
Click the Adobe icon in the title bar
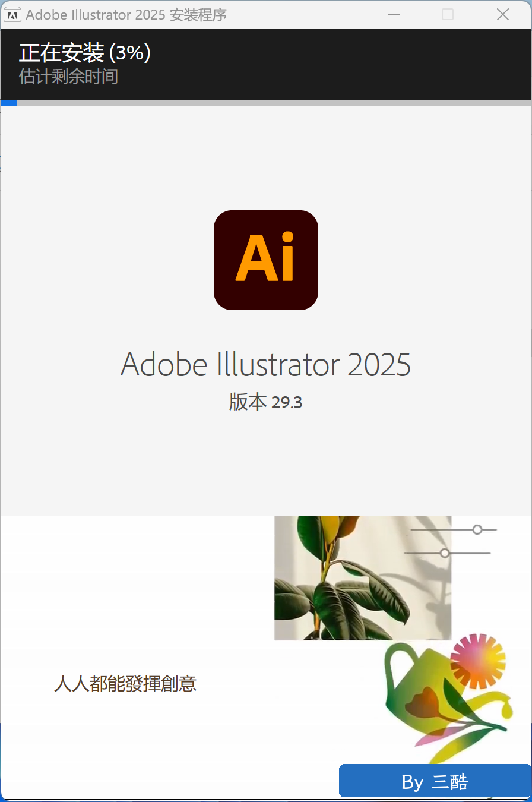point(12,14)
